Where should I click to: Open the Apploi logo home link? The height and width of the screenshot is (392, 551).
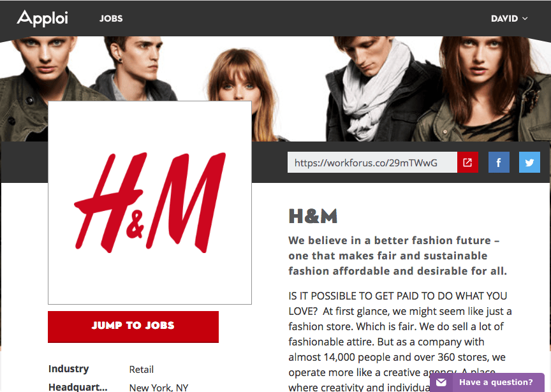click(43, 18)
